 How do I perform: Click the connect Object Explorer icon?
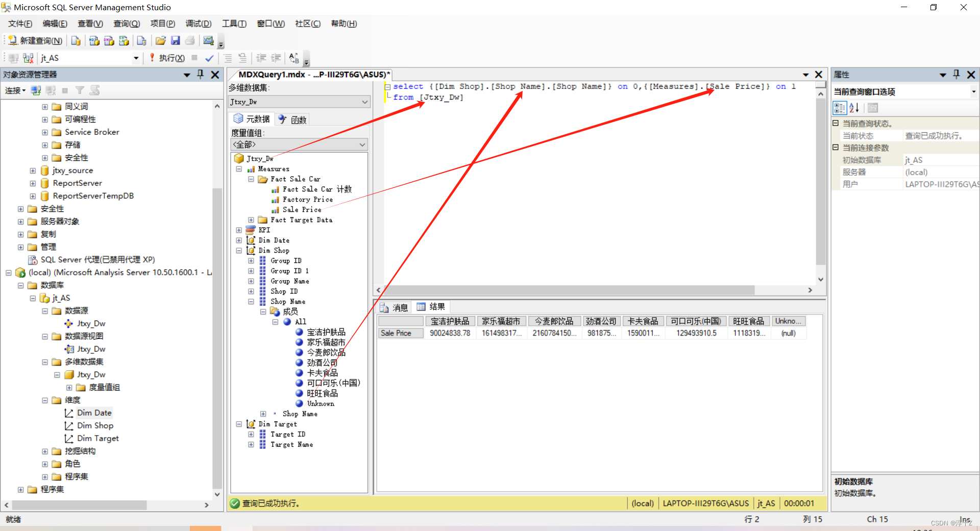(x=36, y=90)
